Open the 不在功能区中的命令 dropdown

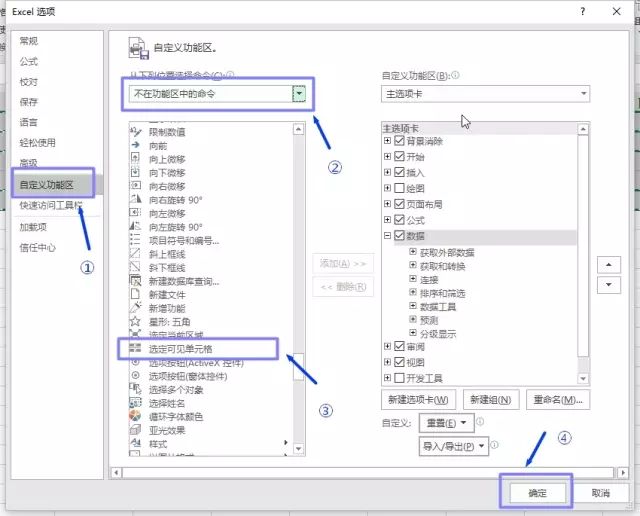[x=299, y=94]
